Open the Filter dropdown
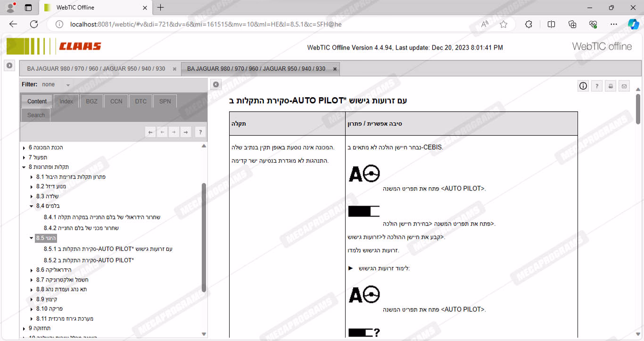 coord(68,85)
